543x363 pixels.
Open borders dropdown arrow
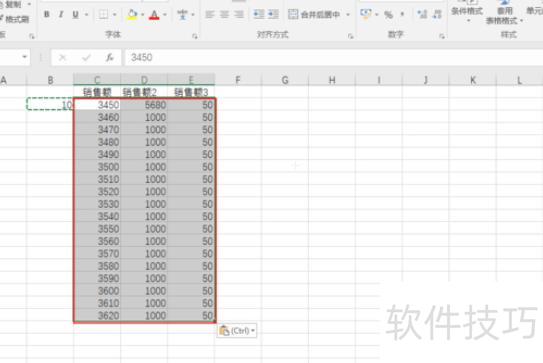(115, 14)
